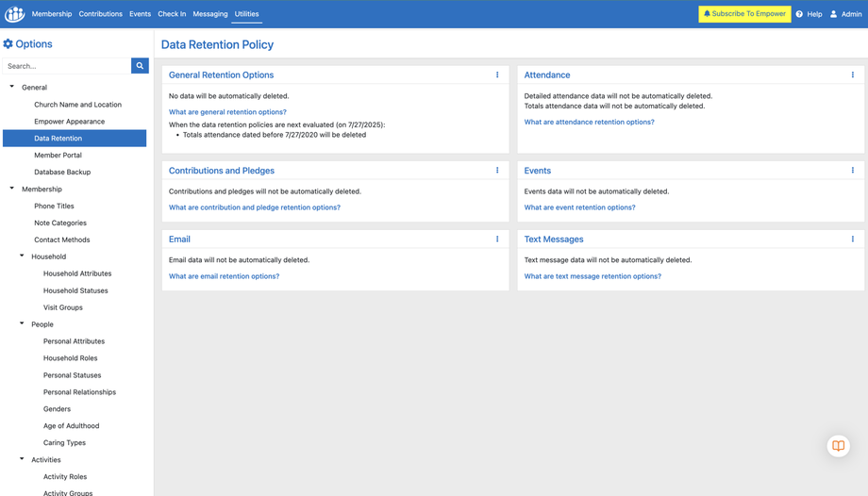The width and height of the screenshot is (868, 496).
Task: Open Text Messages card three-dot menu
Action: [x=853, y=240]
